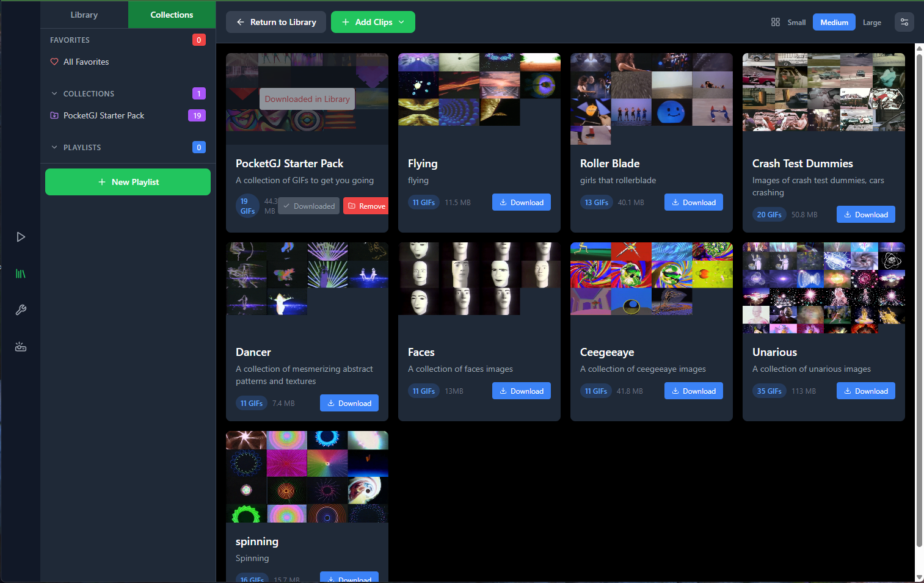Select Medium thumbnail size

(x=834, y=22)
